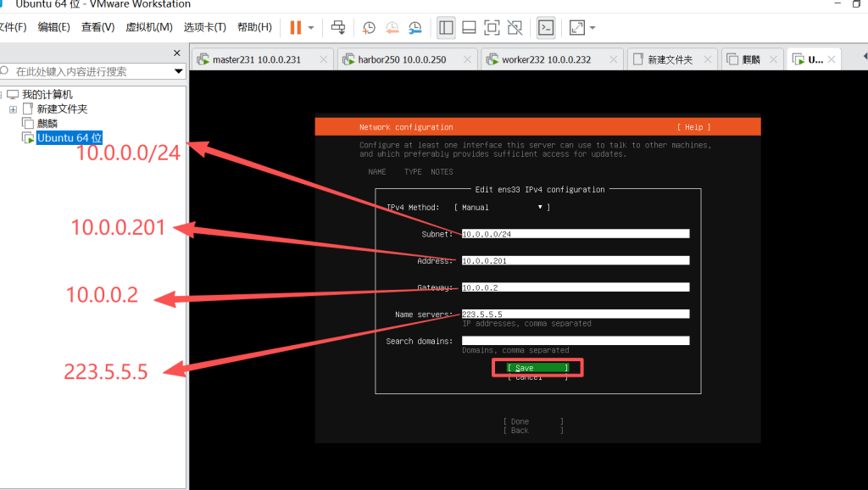Click the orange pause VM button
868x490 pixels.
tap(295, 27)
